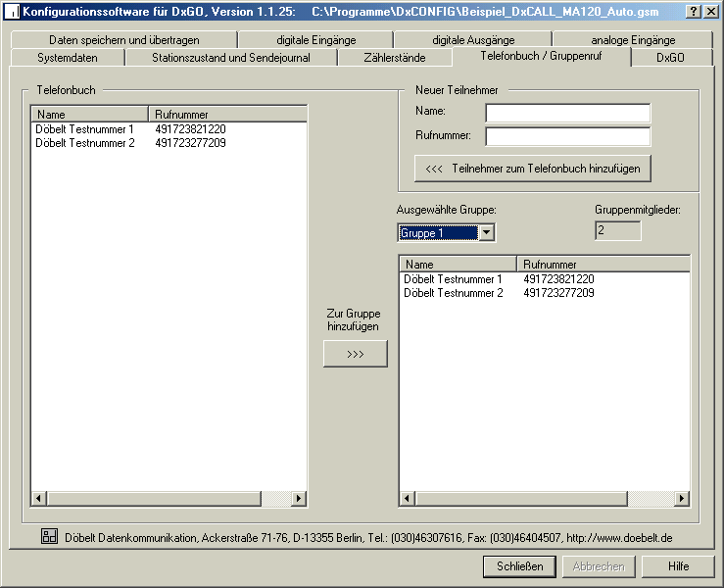This screenshot has width=724, height=588.
Task: Click the Döbelt Datenkommunikation address line in footer
Action: click(368, 538)
